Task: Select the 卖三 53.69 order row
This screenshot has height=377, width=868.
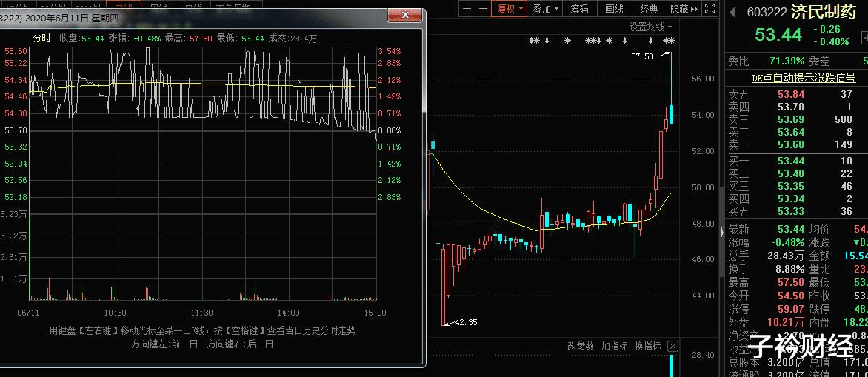Action: (x=797, y=119)
